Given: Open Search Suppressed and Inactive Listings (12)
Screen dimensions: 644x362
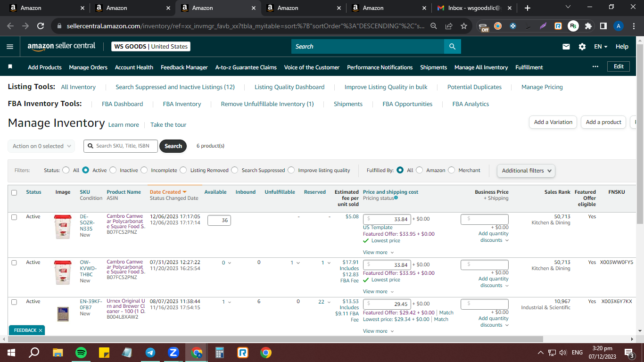Looking at the screenshot, I should [x=175, y=87].
